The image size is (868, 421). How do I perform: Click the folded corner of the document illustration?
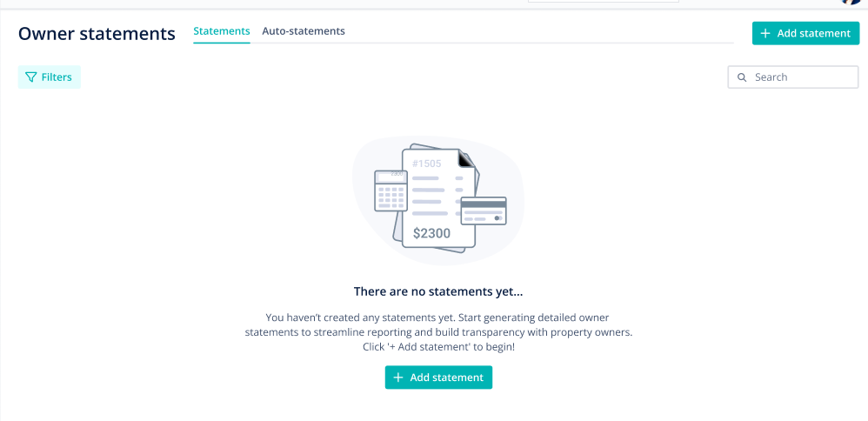click(x=466, y=158)
